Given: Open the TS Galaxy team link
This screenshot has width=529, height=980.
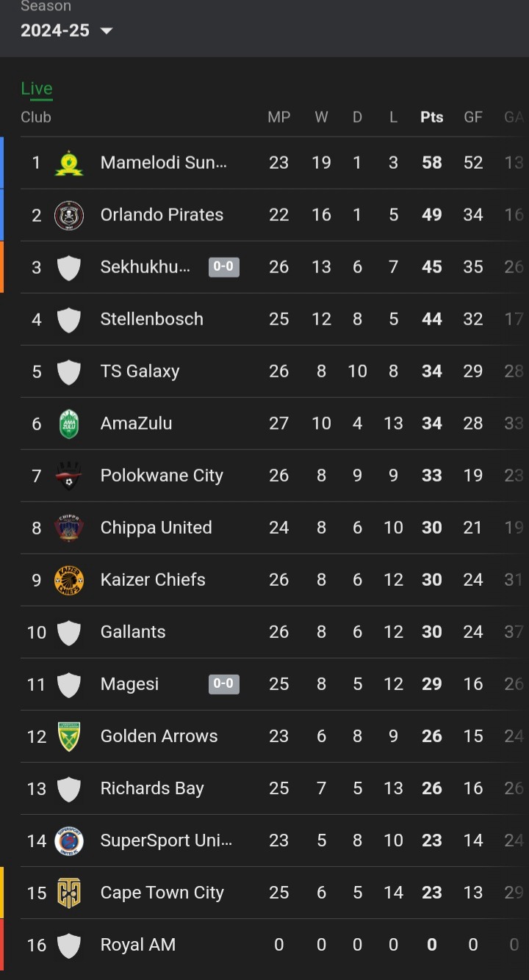Looking at the screenshot, I should [140, 371].
